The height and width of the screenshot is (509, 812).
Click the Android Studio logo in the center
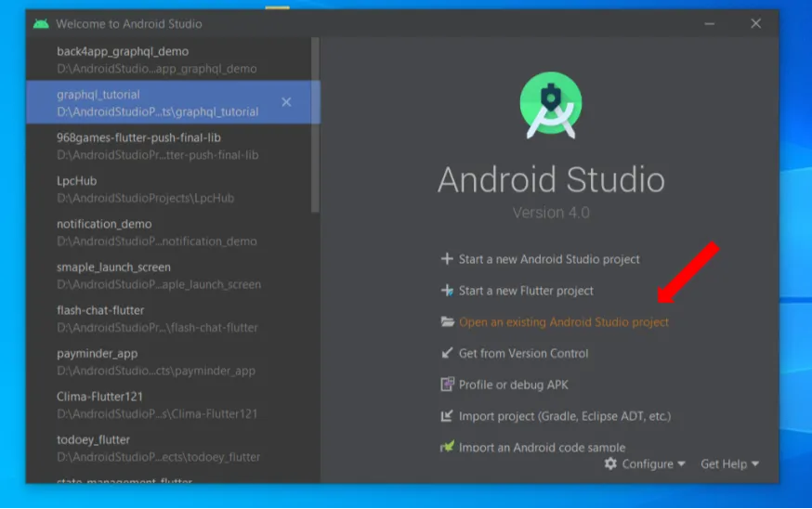551,106
